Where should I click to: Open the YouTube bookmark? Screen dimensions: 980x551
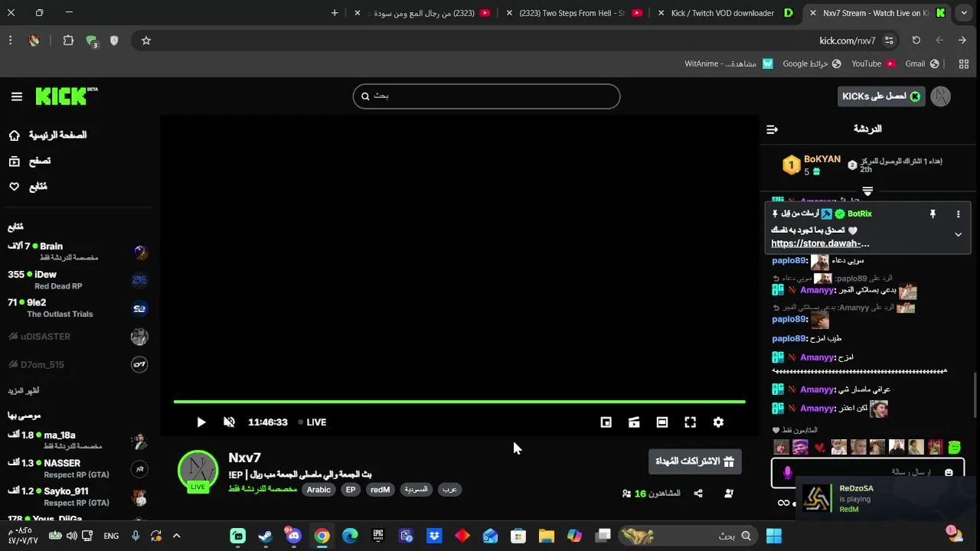[874, 64]
